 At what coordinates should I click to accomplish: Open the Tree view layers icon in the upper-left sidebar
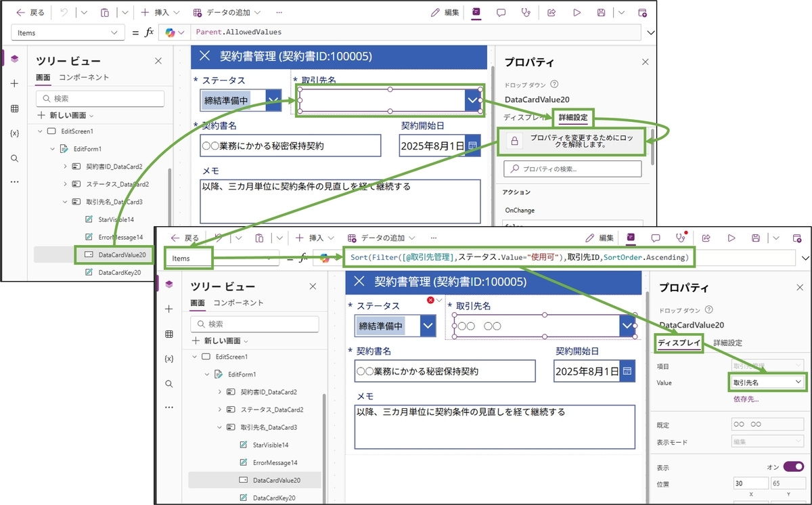pos(14,59)
